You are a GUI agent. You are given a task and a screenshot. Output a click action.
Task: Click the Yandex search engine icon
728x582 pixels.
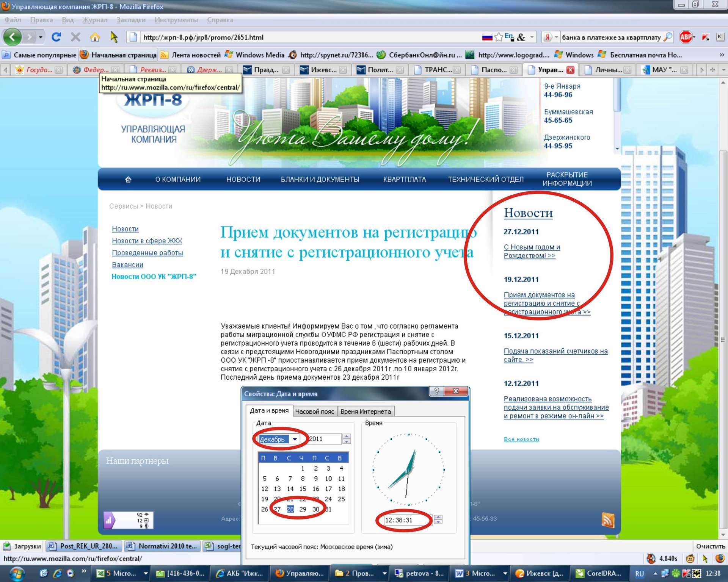click(x=548, y=37)
